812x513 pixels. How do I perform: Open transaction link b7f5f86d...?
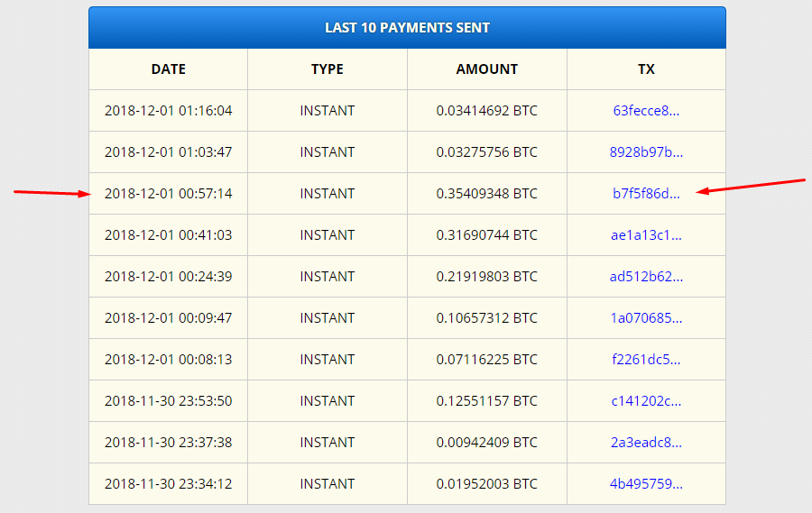point(646,194)
